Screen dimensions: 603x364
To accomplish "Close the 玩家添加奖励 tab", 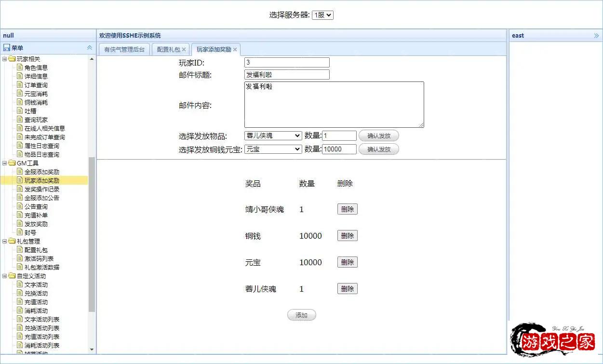I will (235, 49).
